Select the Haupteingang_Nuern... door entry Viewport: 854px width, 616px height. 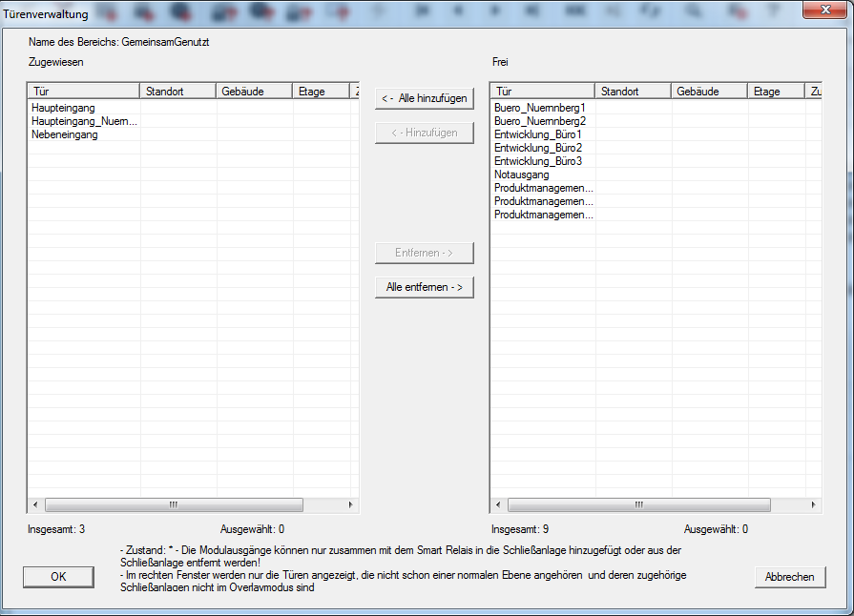click(x=84, y=121)
